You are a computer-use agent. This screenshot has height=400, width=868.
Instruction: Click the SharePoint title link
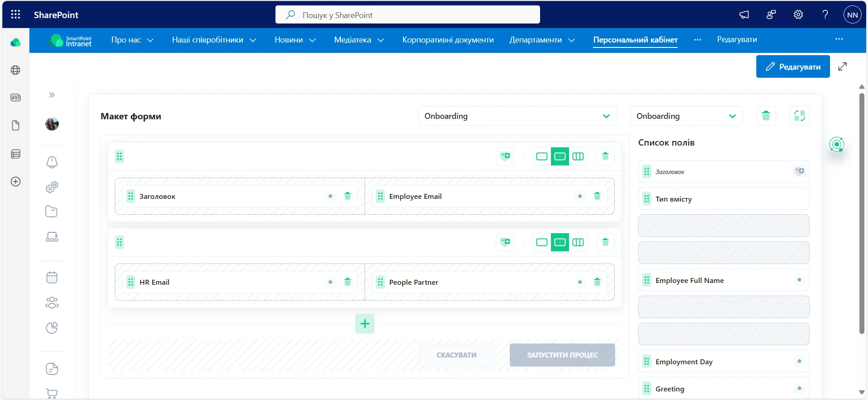pos(56,15)
